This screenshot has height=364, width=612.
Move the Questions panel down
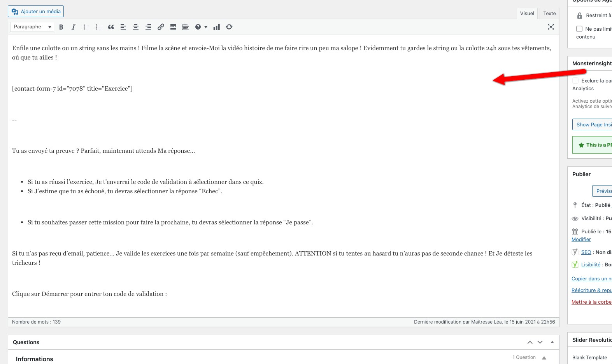pos(540,342)
